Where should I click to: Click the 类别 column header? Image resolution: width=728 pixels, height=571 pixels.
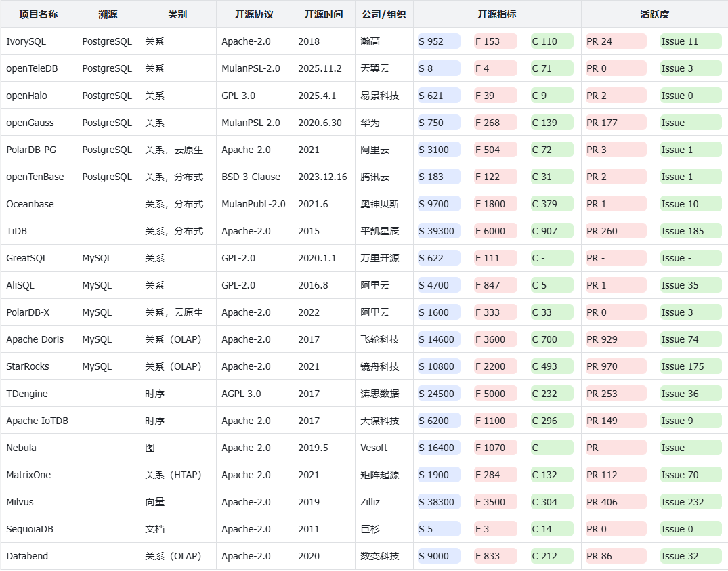[178, 14]
